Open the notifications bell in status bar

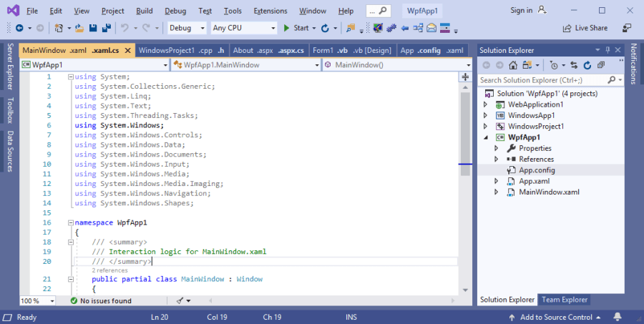[631, 317]
